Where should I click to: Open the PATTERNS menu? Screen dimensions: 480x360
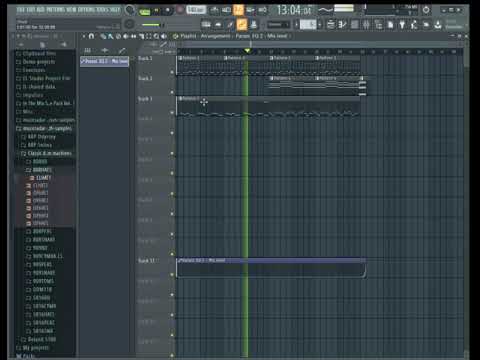[56, 10]
